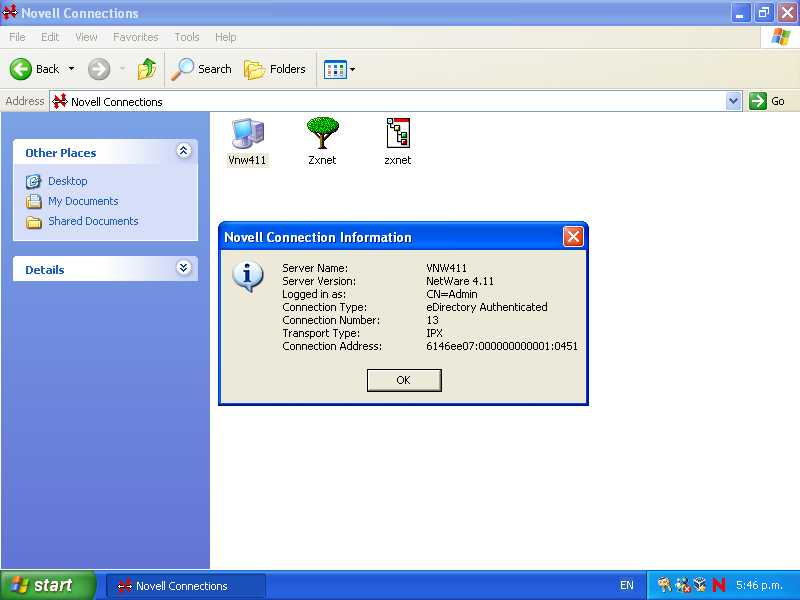Open the Shared Documents link
Viewport: 800px width, 600px height.
(93, 221)
